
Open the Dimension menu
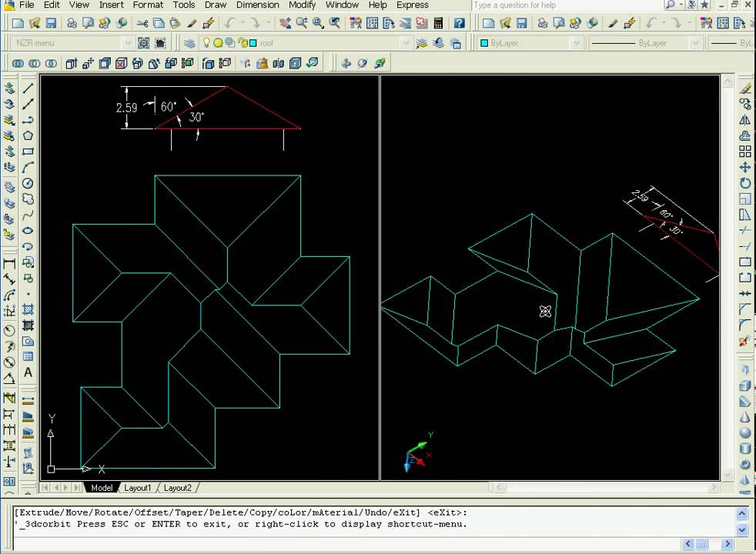[257, 5]
